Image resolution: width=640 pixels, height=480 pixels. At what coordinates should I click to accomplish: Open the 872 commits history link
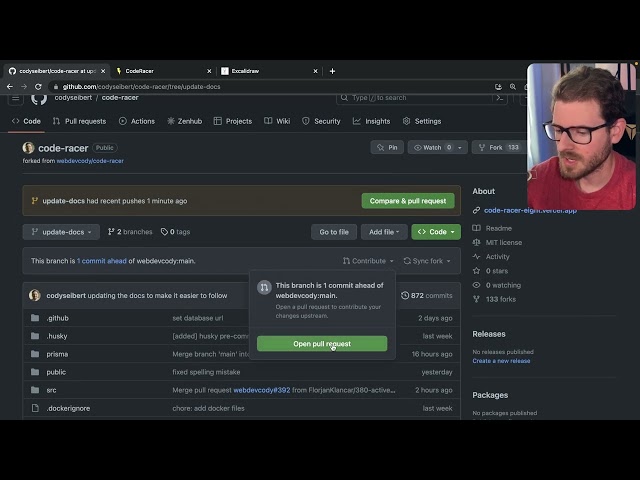click(x=427, y=296)
